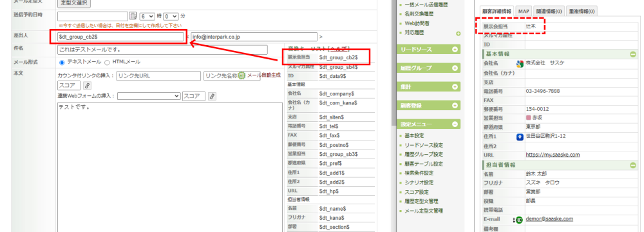Viewport: 644px width, 232px height.
Task: Open the send date calendar picker icon
Action: click(x=133, y=16)
